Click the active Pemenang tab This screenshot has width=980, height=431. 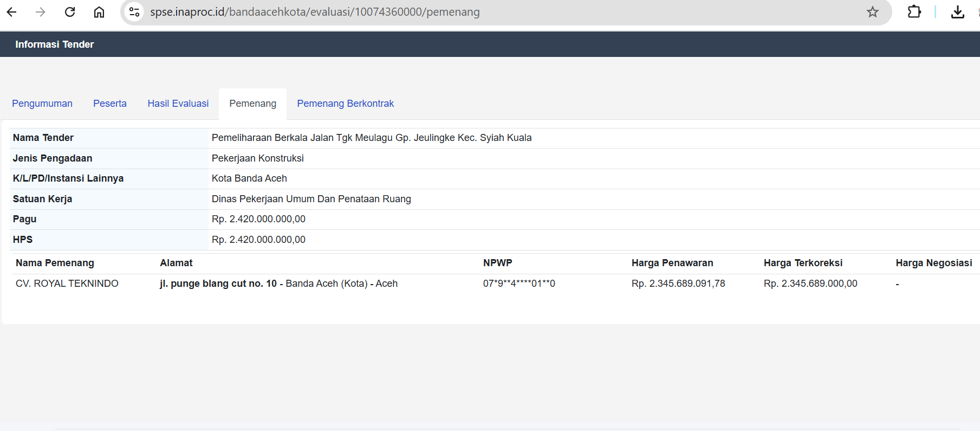coord(252,104)
